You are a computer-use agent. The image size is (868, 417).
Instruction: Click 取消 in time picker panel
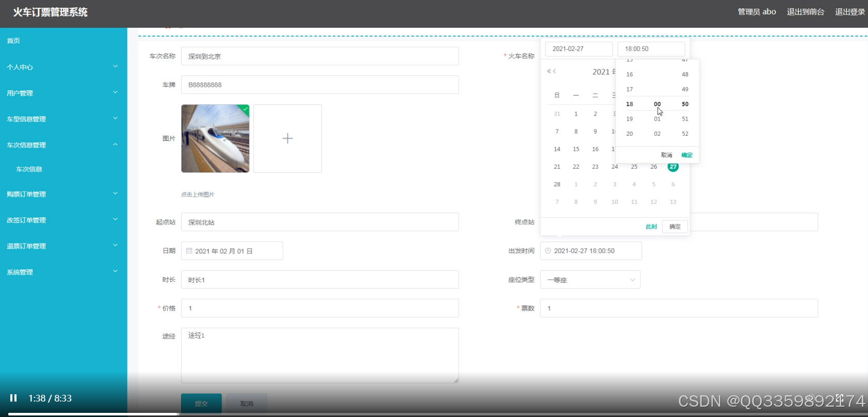[x=666, y=155]
